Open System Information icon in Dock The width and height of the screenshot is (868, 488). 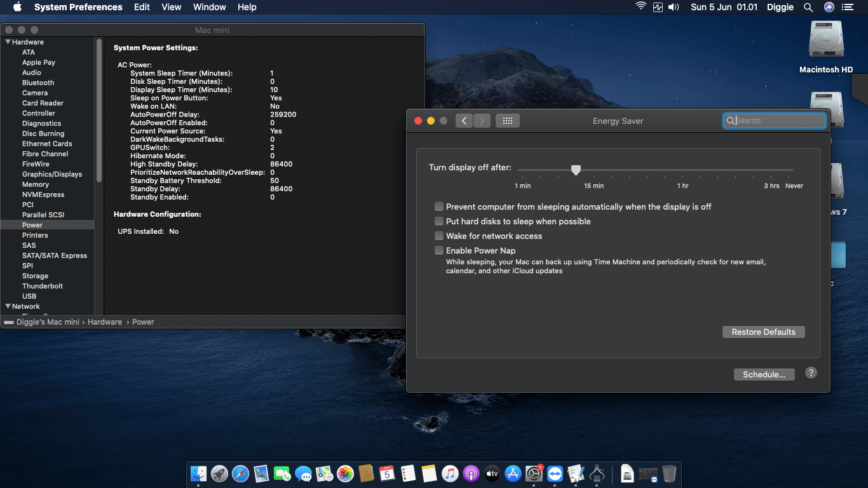click(597, 473)
